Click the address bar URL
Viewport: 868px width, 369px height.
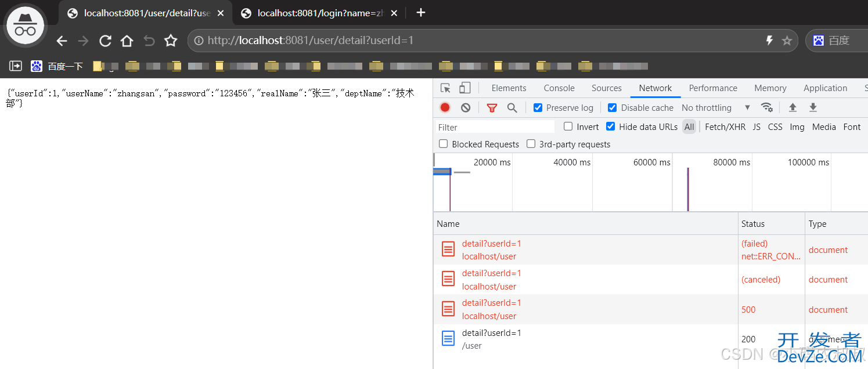(311, 41)
